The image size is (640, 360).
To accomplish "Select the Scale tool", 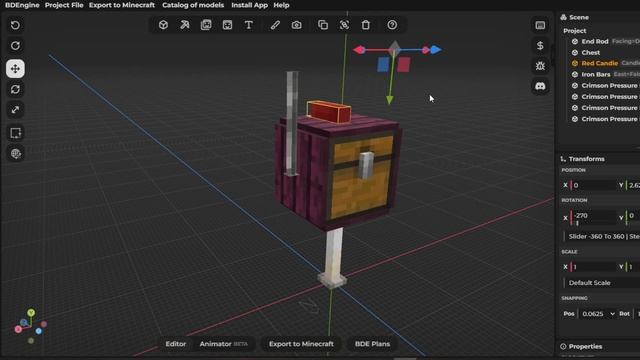I will 15,110.
